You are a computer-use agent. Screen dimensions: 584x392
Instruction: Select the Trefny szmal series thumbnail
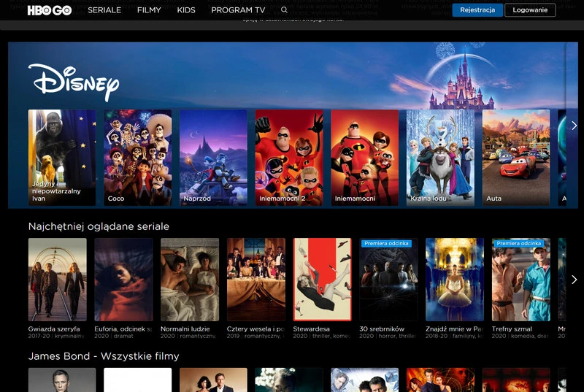click(x=520, y=281)
